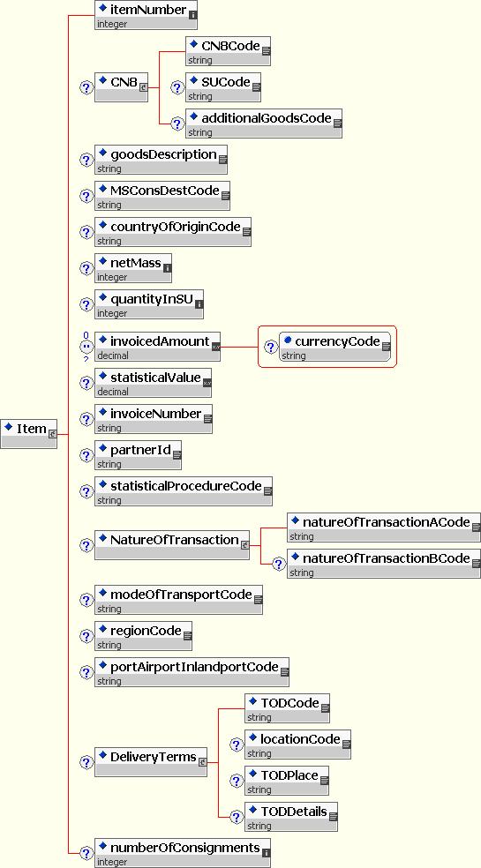The image size is (481, 868).
Task: Click the info icon on netMass node
Action: tap(168, 268)
